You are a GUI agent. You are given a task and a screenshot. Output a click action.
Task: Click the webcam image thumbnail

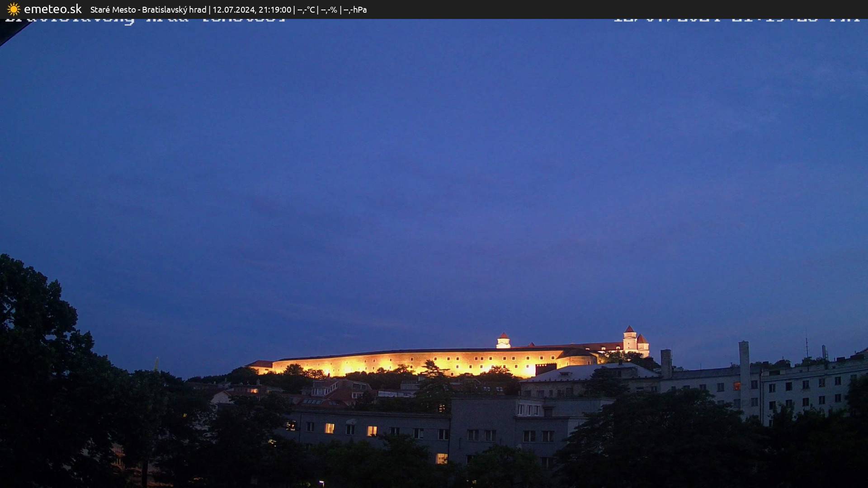coord(434,253)
